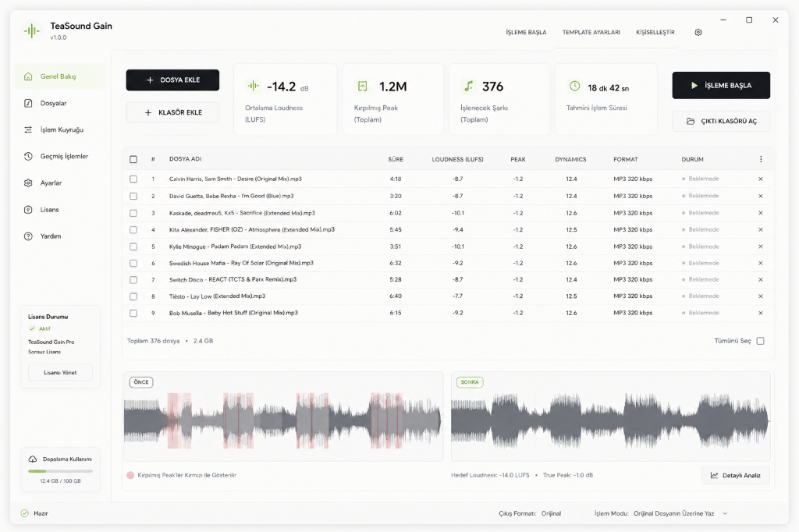Open İşlem Kuyruğu in the sidebar
This screenshot has height=532, width=799.
(x=61, y=129)
